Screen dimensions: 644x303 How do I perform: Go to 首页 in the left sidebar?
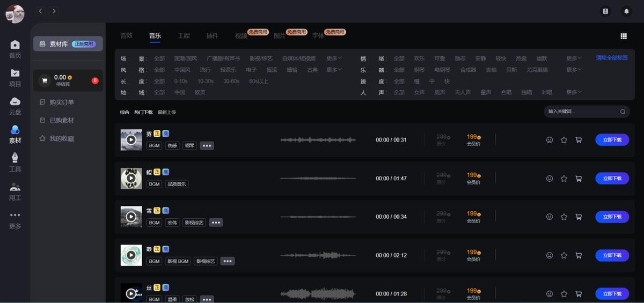click(15, 49)
